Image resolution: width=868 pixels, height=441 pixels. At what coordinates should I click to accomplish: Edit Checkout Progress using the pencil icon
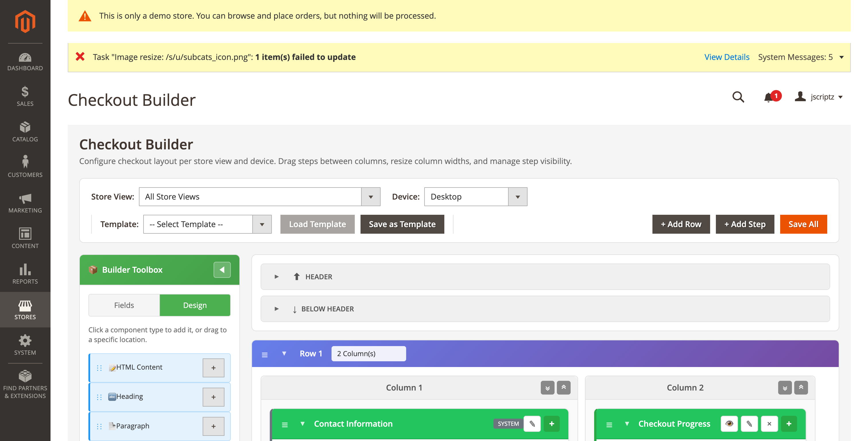(749, 424)
